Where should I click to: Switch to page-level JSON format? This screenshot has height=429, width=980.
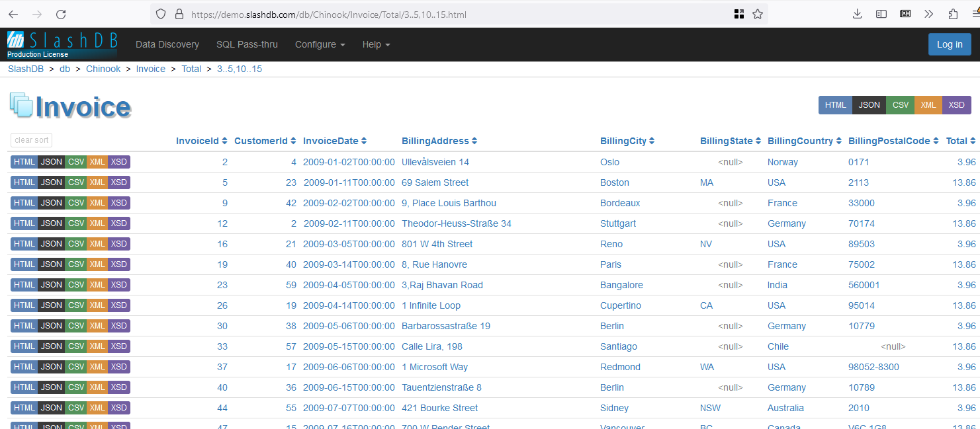869,105
